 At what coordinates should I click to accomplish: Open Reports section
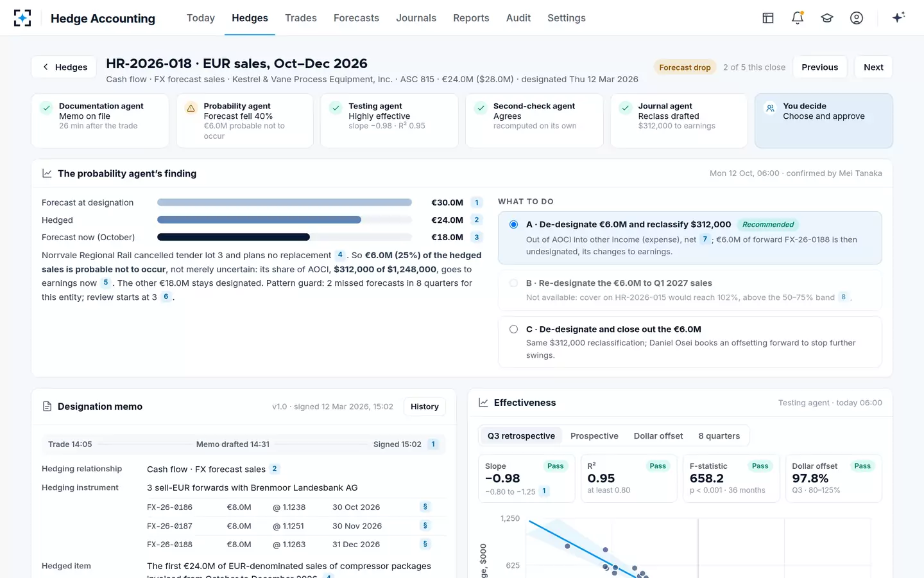471,18
